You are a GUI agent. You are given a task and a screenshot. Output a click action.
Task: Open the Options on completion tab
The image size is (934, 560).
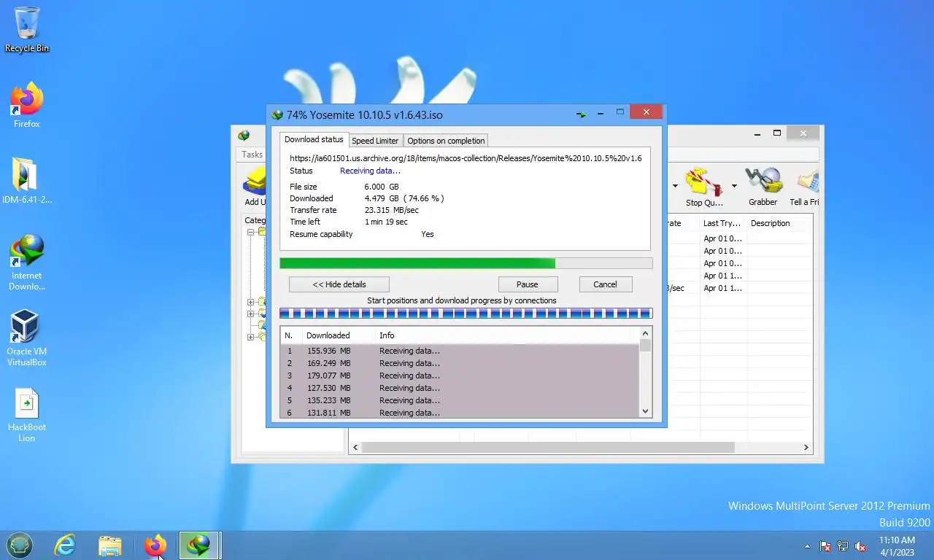[446, 141]
